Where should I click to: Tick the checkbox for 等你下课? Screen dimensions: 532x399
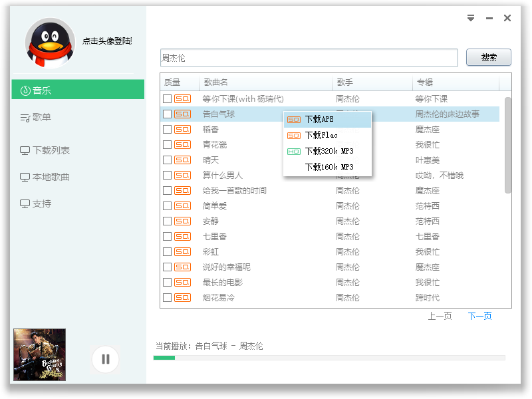click(x=168, y=98)
